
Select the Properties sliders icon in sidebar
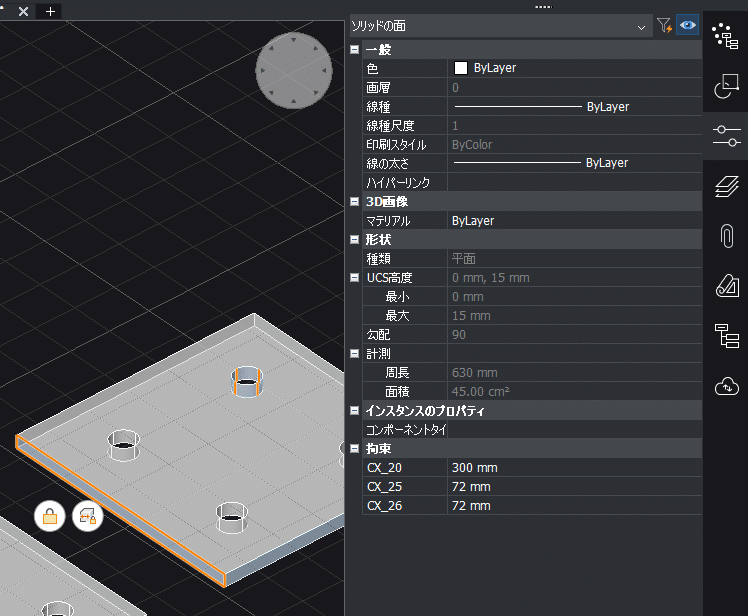click(726, 136)
